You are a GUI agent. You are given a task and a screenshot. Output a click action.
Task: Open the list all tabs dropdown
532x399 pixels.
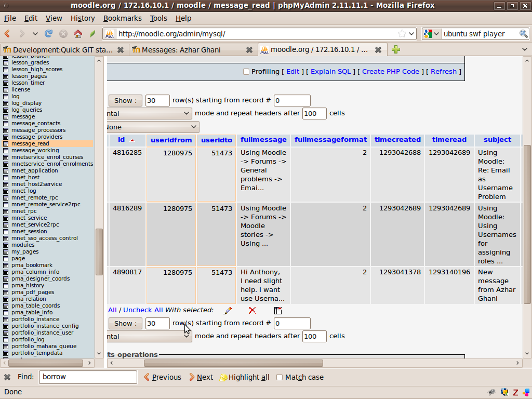[x=525, y=49]
